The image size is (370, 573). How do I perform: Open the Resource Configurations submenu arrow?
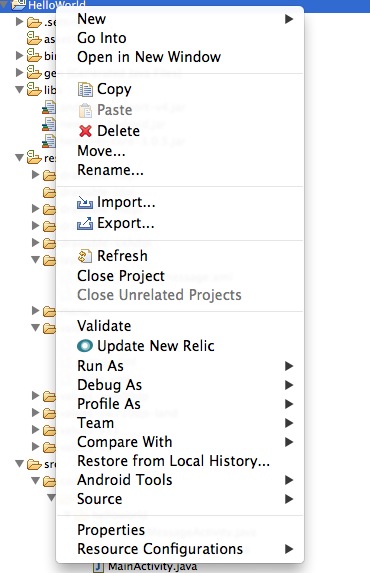click(289, 549)
